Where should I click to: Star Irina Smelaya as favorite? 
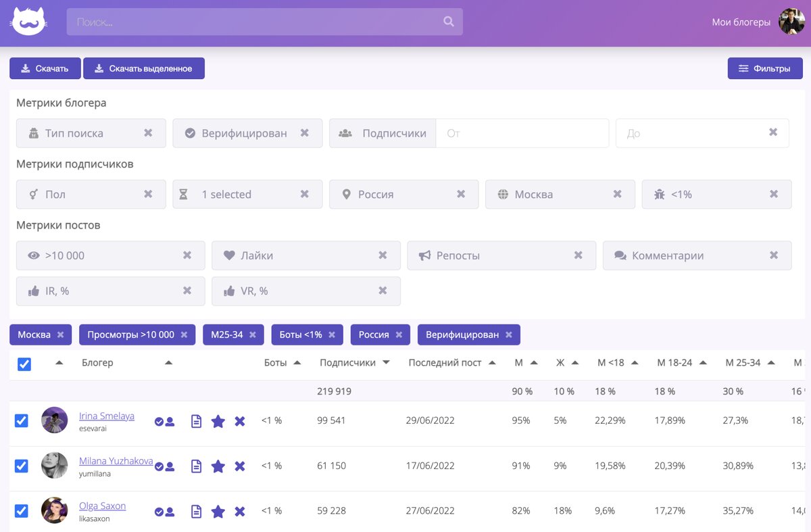(218, 421)
